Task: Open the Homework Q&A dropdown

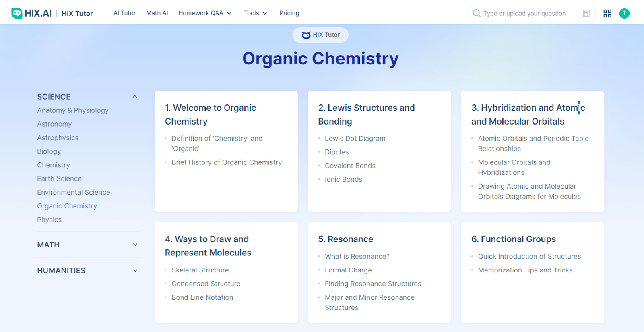Action: coord(204,13)
